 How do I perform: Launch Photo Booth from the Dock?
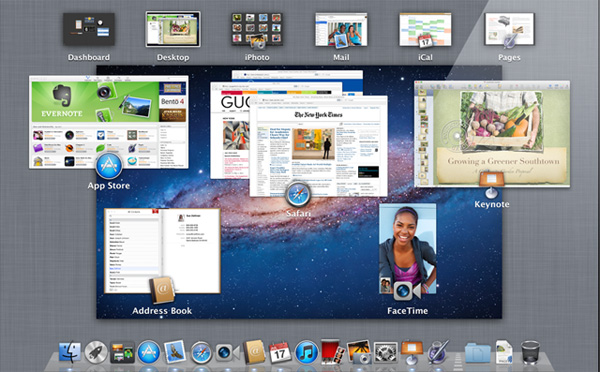[x=332, y=351]
